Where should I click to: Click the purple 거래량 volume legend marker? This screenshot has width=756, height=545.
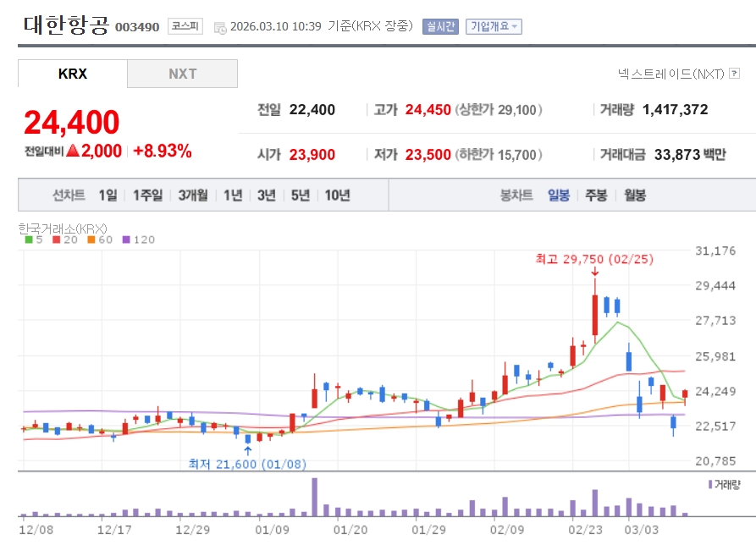tap(710, 484)
